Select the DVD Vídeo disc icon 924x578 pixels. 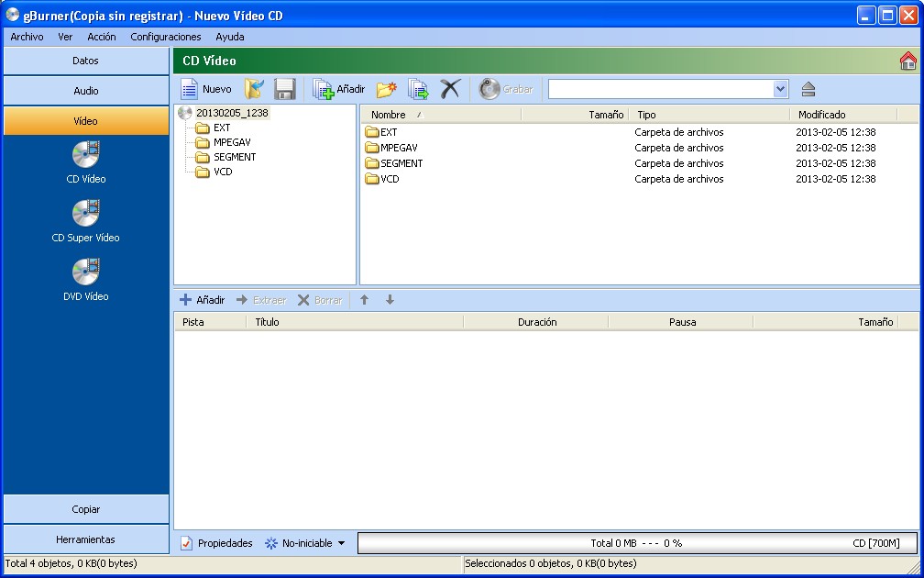click(86, 272)
